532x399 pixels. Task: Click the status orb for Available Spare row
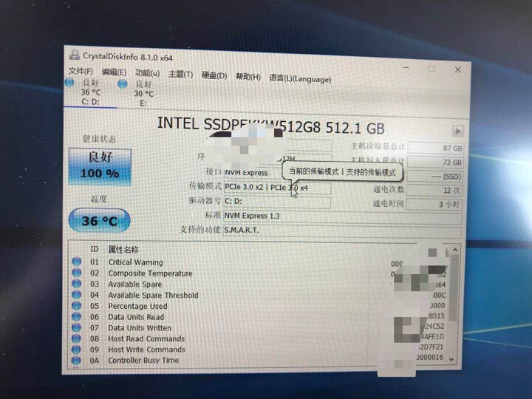[77, 284]
